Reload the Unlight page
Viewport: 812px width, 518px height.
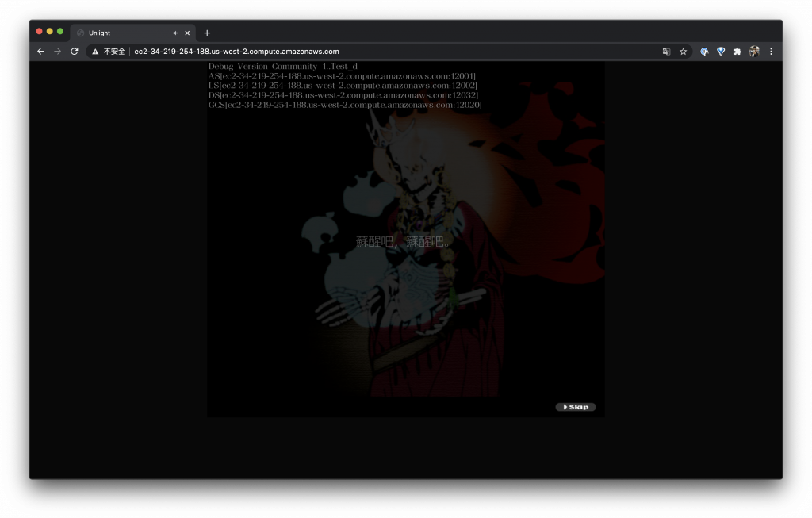(x=75, y=52)
